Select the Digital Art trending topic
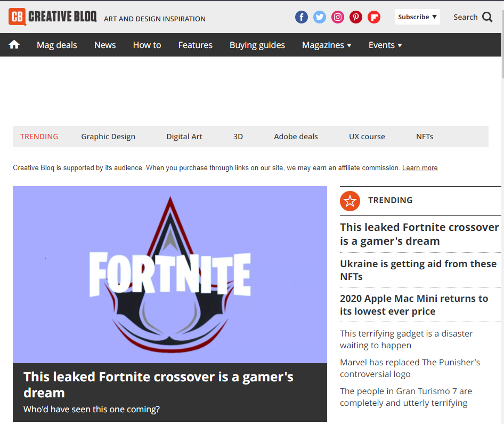This screenshot has height=424, width=504. click(184, 137)
